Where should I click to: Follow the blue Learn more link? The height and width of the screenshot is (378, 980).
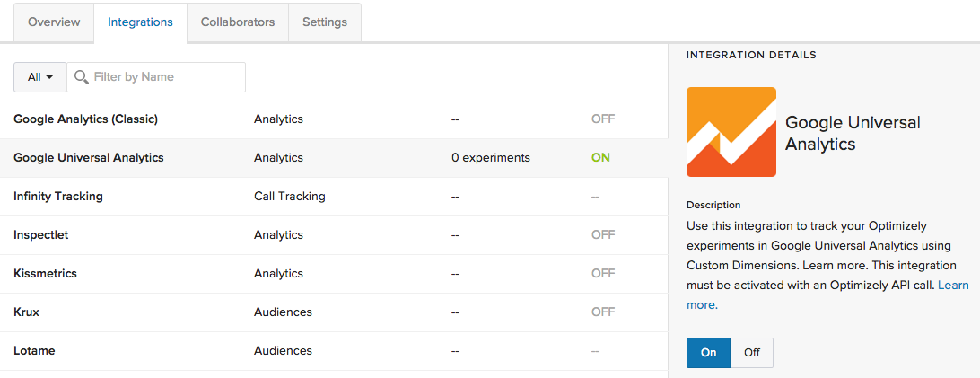click(x=827, y=294)
